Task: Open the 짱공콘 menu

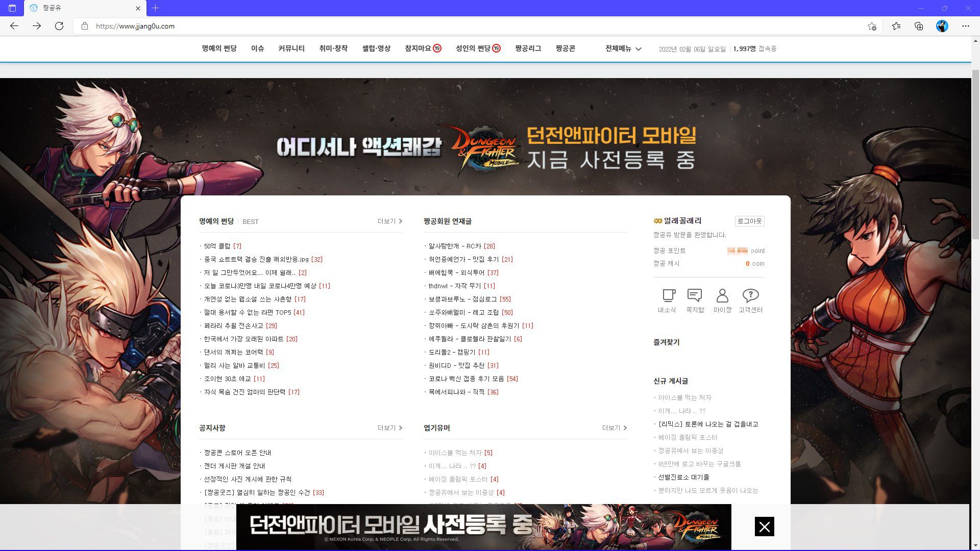Action: [x=566, y=48]
